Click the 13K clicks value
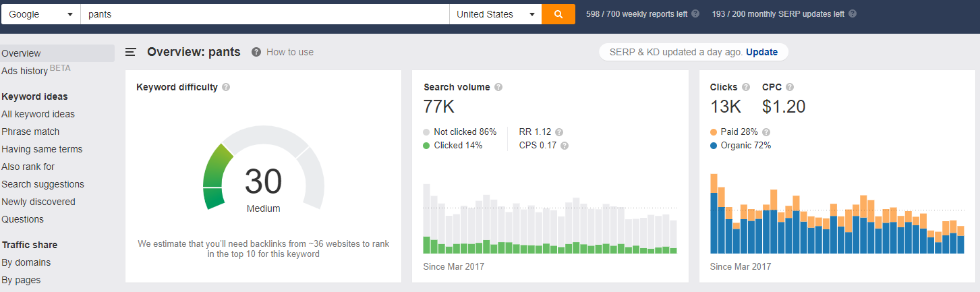The width and height of the screenshot is (980, 292). 726,107
